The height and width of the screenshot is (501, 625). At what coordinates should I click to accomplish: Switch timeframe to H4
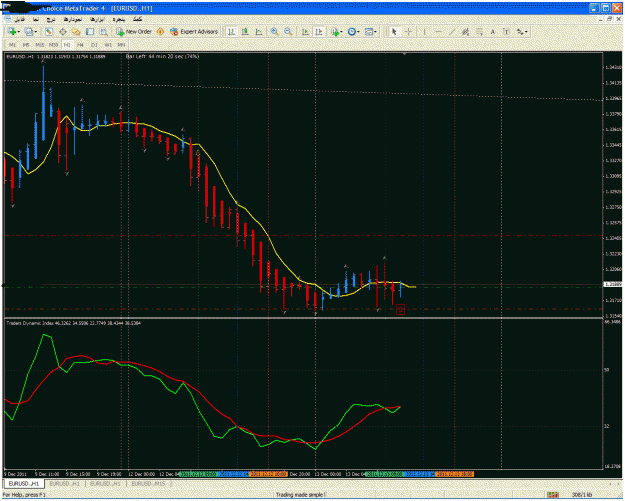click(80, 45)
